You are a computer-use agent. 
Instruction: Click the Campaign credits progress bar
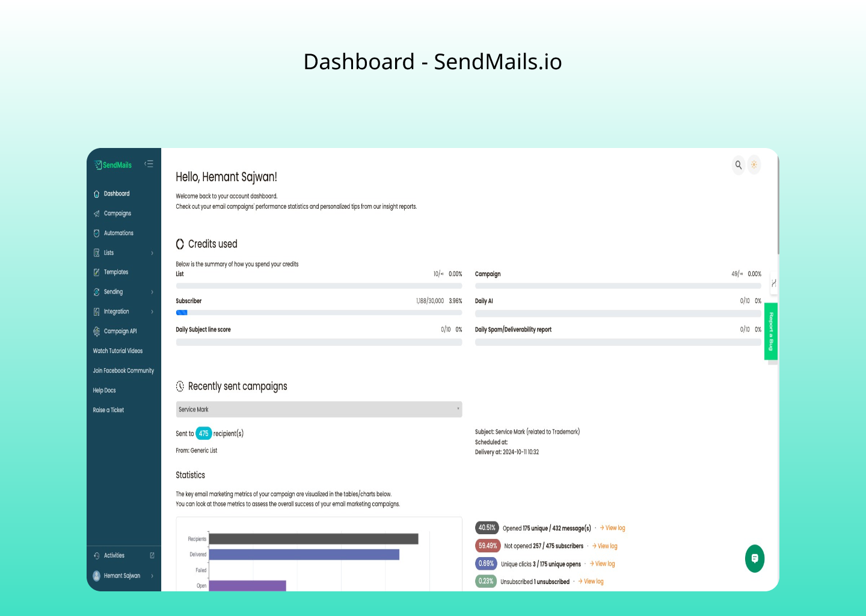(x=618, y=286)
